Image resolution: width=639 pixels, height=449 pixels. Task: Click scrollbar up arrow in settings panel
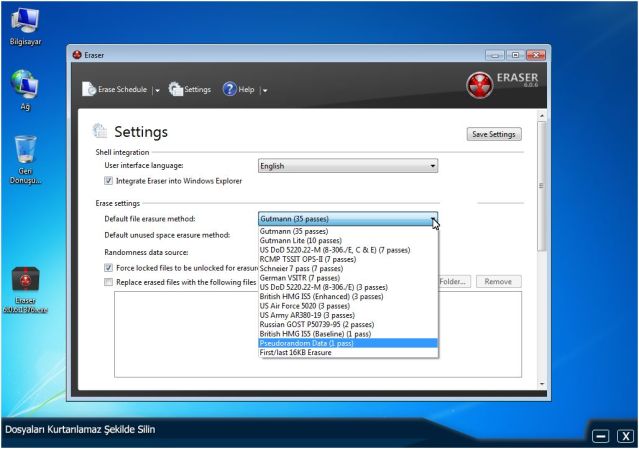(542, 116)
